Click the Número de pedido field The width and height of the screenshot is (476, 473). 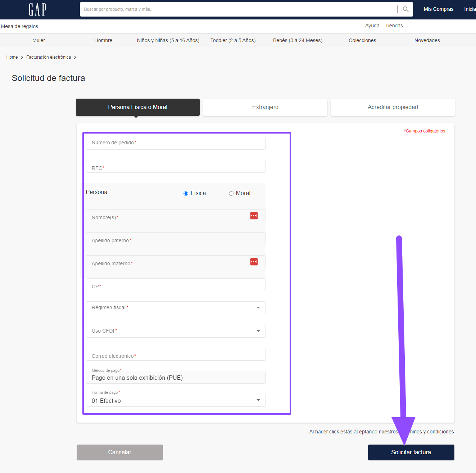click(176, 143)
